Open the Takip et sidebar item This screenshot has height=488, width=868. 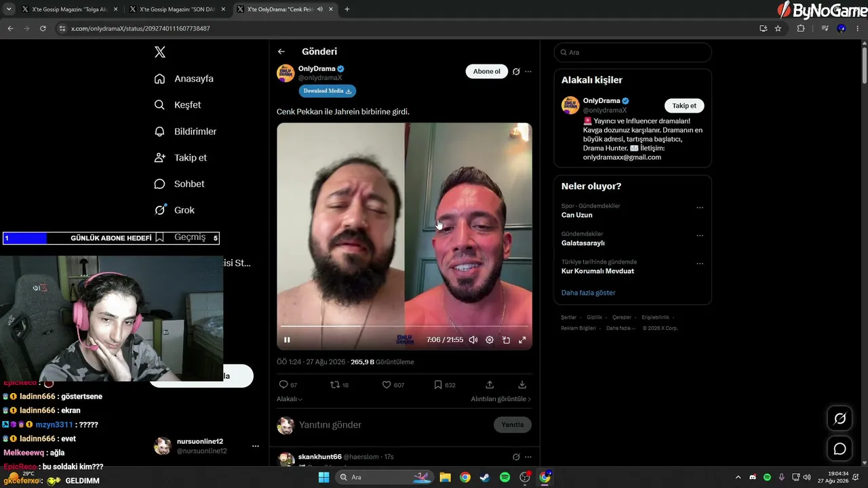pos(180,157)
